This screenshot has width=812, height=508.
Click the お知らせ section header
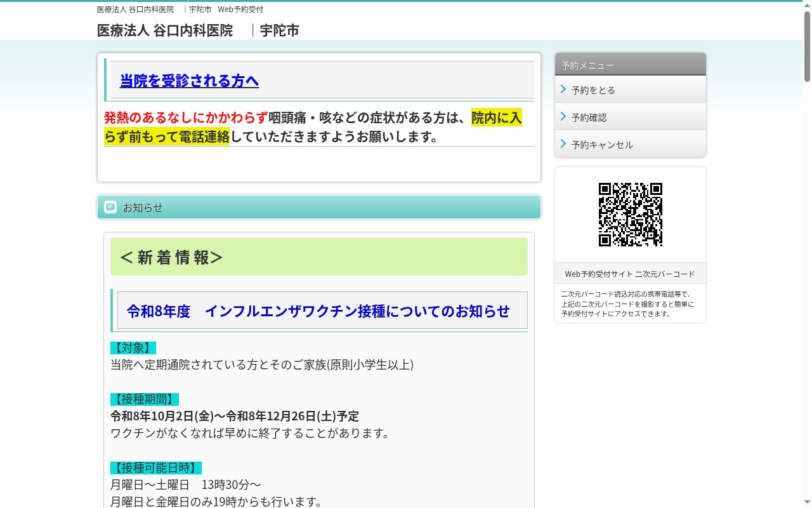click(x=319, y=207)
